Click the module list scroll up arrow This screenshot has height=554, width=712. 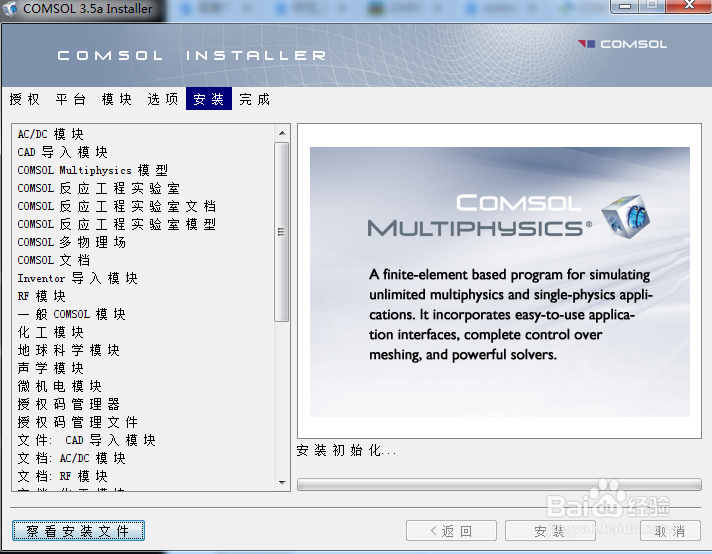(282, 133)
